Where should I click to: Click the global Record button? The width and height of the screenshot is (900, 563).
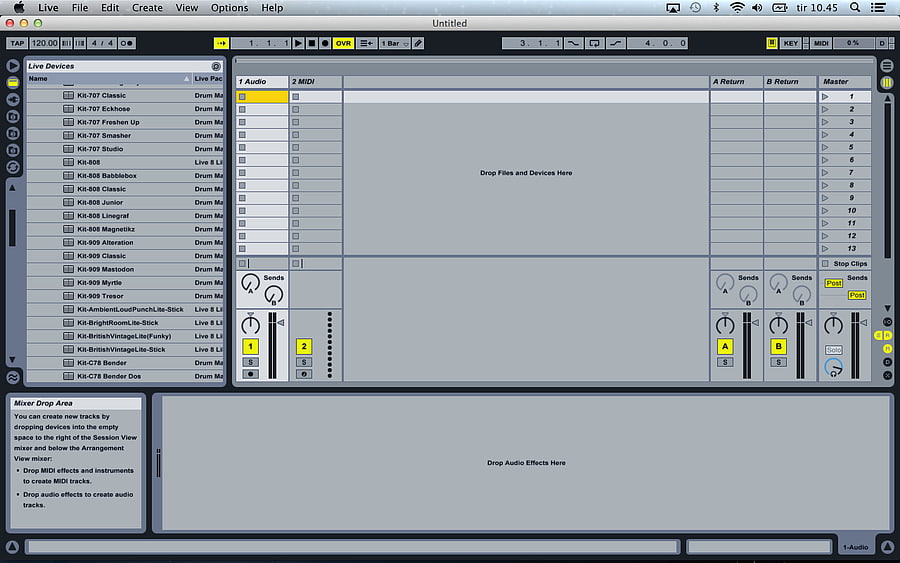coord(325,43)
